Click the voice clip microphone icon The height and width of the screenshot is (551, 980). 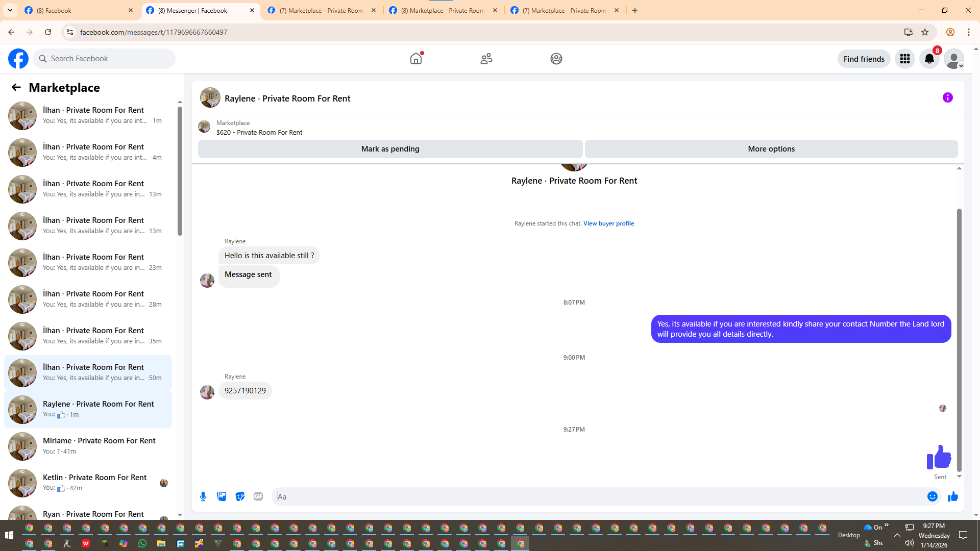point(203,496)
